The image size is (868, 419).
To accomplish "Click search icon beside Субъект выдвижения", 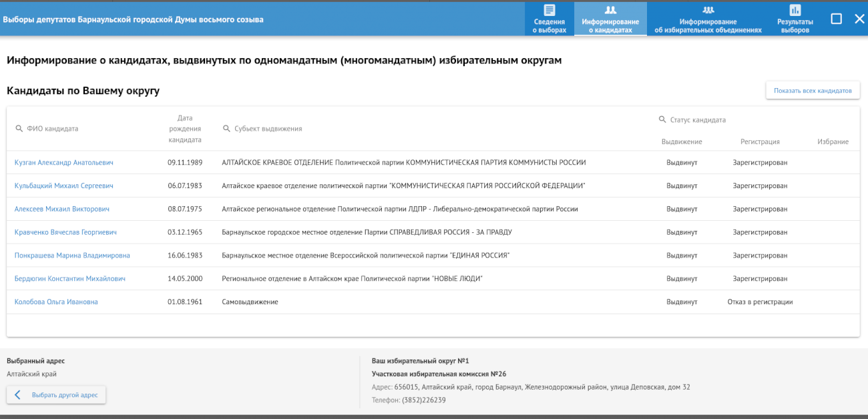I will [226, 129].
